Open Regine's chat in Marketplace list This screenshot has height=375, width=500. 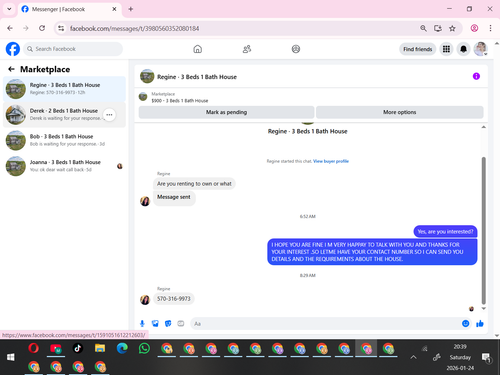[64, 89]
